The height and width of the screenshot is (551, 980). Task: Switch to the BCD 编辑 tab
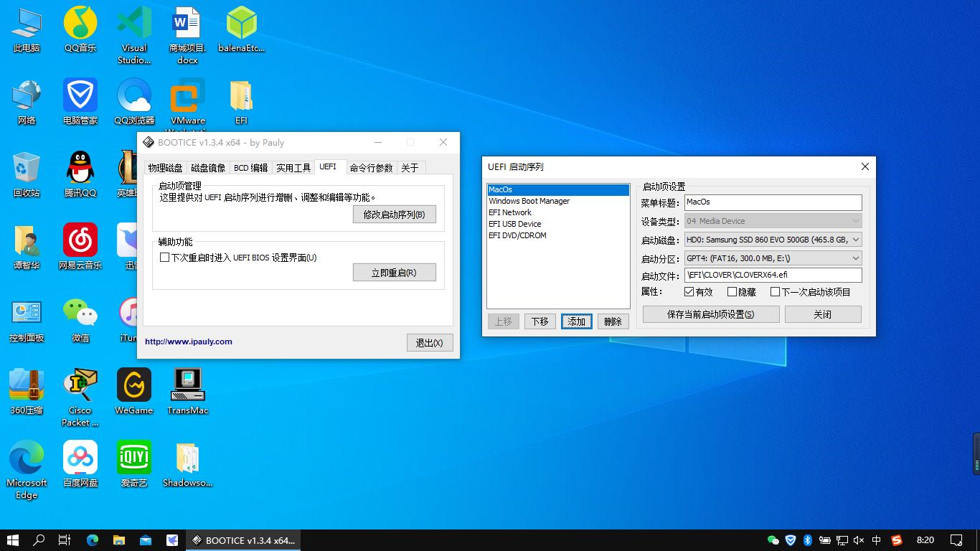click(250, 166)
